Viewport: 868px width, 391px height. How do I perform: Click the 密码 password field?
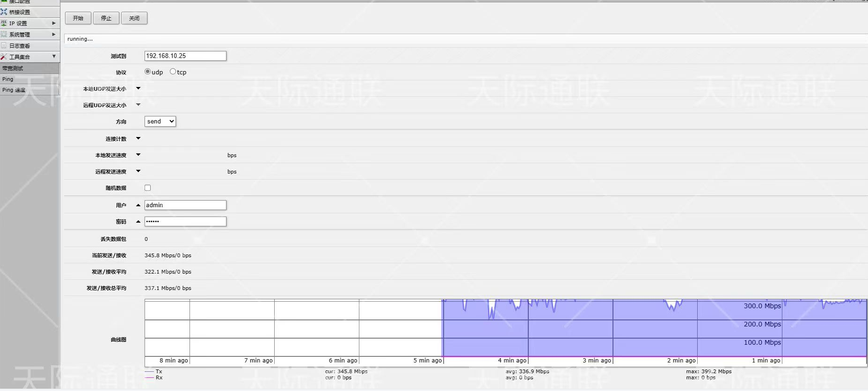click(185, 221)
